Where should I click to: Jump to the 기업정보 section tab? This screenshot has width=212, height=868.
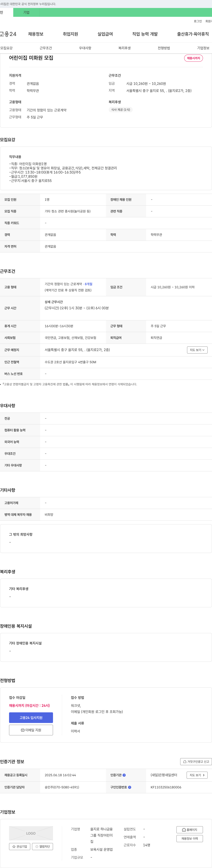point(203,48)
